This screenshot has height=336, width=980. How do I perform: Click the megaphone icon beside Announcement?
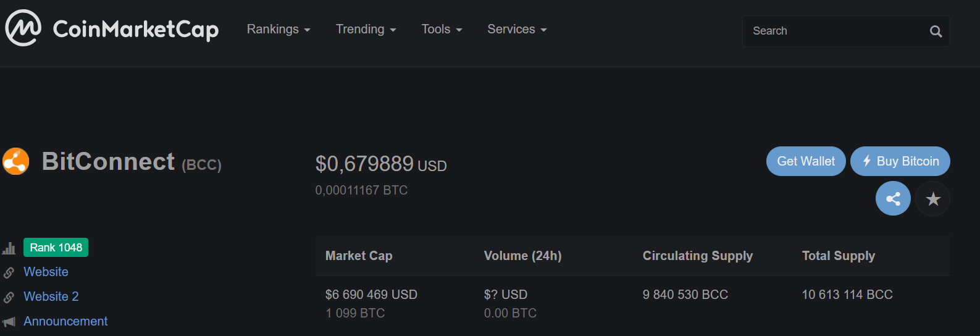point(9,322)
